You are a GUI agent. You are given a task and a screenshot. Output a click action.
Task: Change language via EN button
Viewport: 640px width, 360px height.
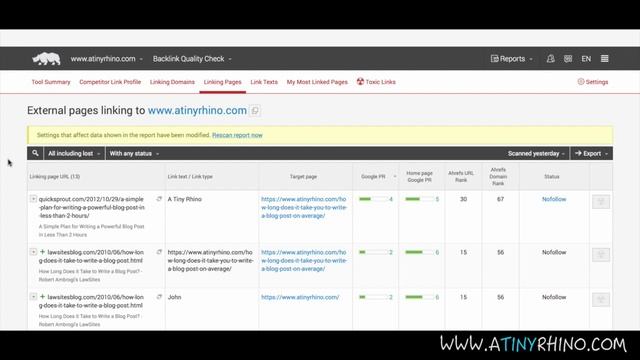tap(586, 59)
